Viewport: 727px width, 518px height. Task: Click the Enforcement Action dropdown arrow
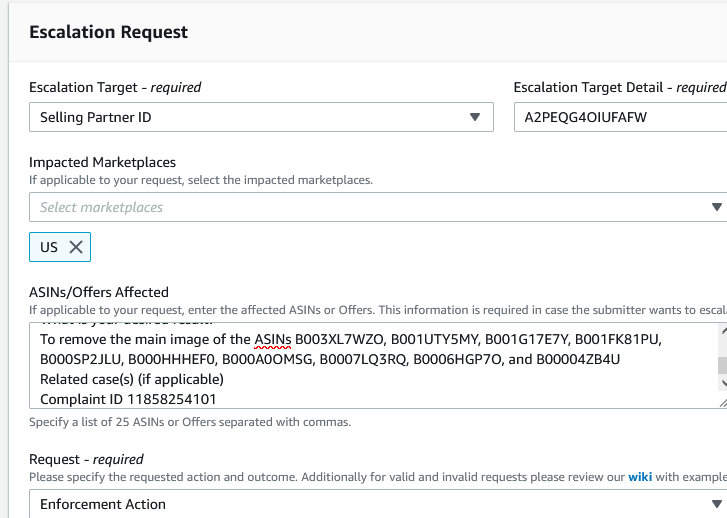pyautogui.click(x=716, y=504)
